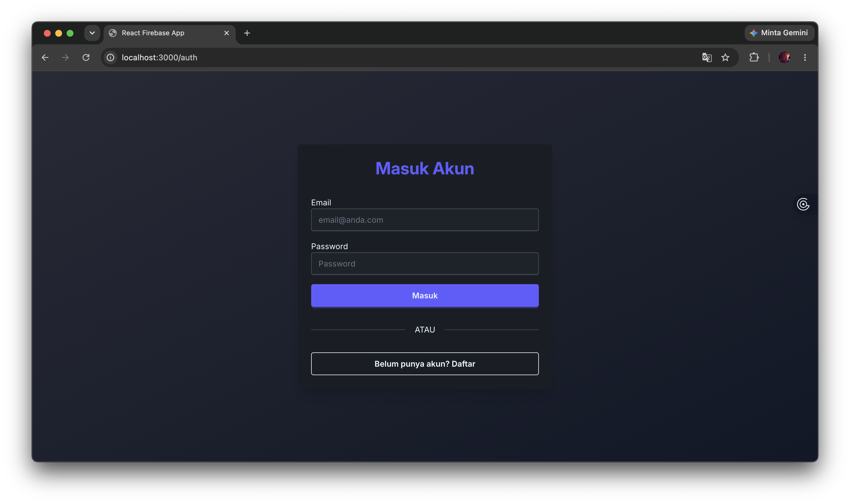Open the Extensions puzzle icon
Screen dimensions: 850x504
[x=754, y=57]
